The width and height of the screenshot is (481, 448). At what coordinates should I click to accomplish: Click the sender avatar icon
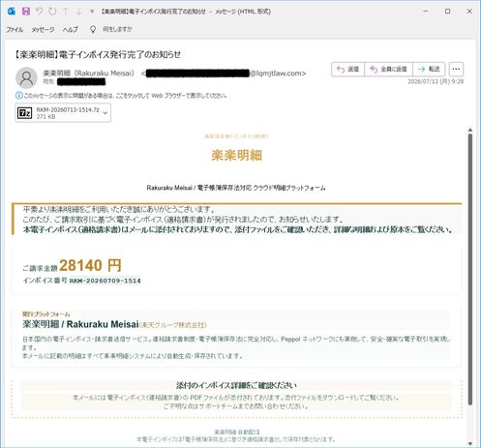coord(26,77)
